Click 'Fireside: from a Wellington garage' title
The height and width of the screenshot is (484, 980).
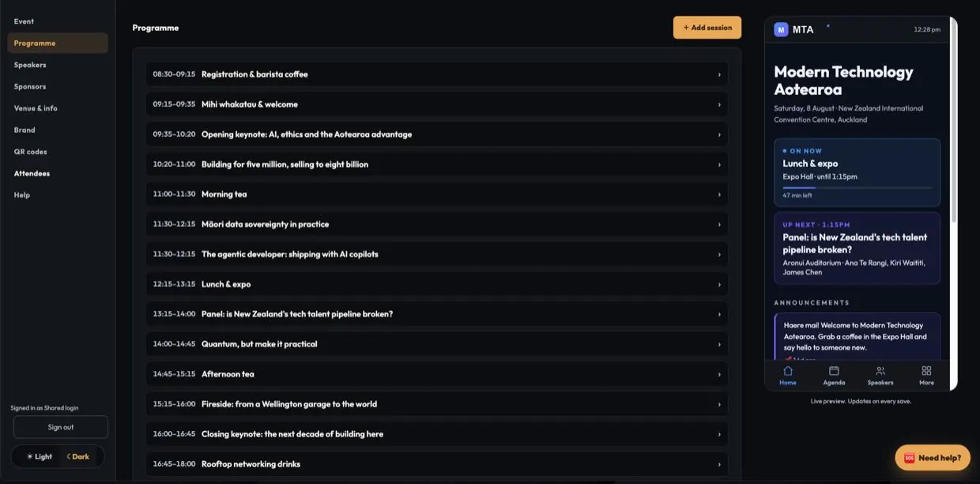(289, 404)
